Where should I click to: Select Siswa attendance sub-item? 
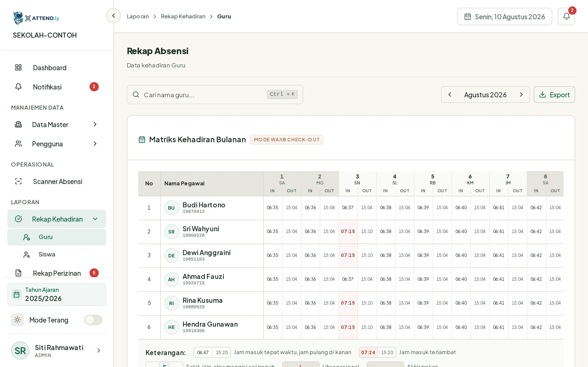pos(57,254)
